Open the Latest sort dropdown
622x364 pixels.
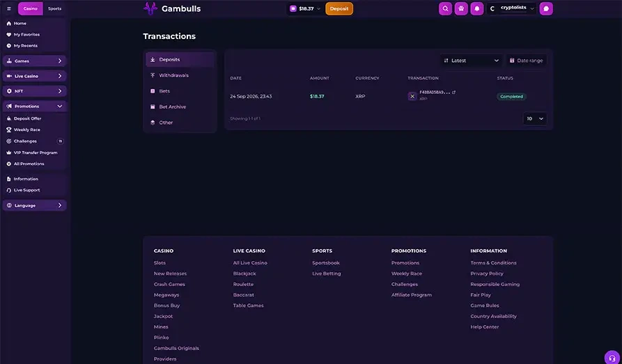pos(471,61)
